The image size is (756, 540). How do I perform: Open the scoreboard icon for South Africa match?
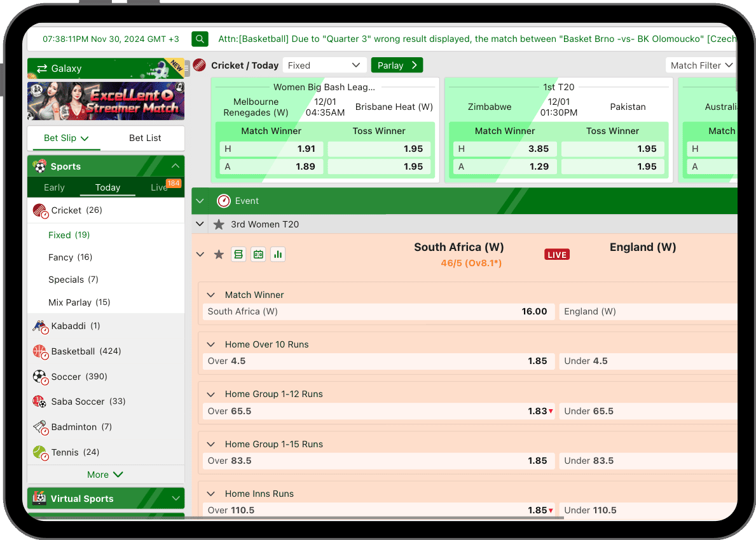pyautogui.click(x=258, y=254)
